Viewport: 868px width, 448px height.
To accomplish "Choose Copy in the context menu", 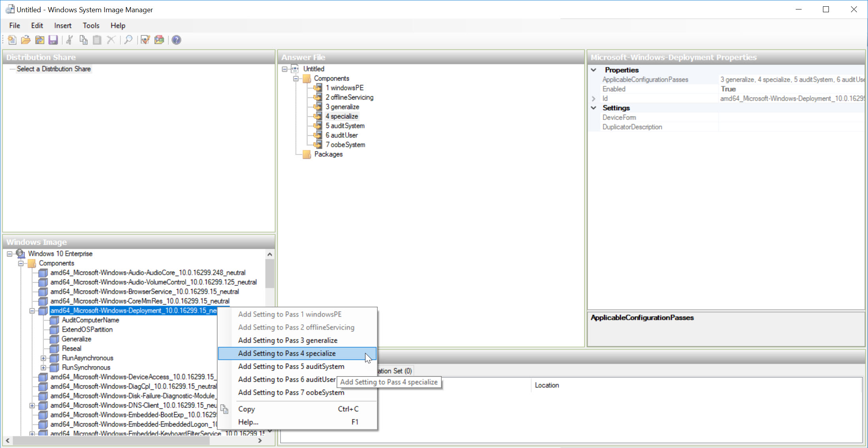I will [x=297, y=409].
